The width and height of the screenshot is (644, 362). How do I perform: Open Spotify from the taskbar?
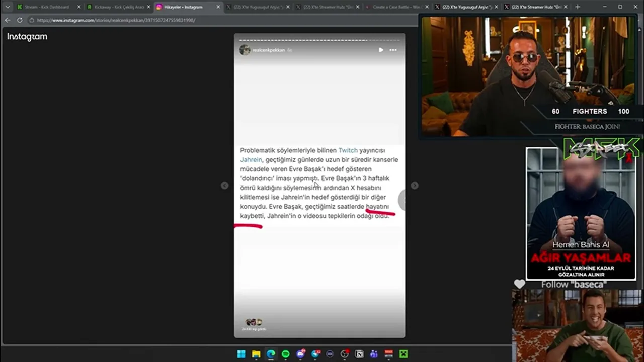286,354
